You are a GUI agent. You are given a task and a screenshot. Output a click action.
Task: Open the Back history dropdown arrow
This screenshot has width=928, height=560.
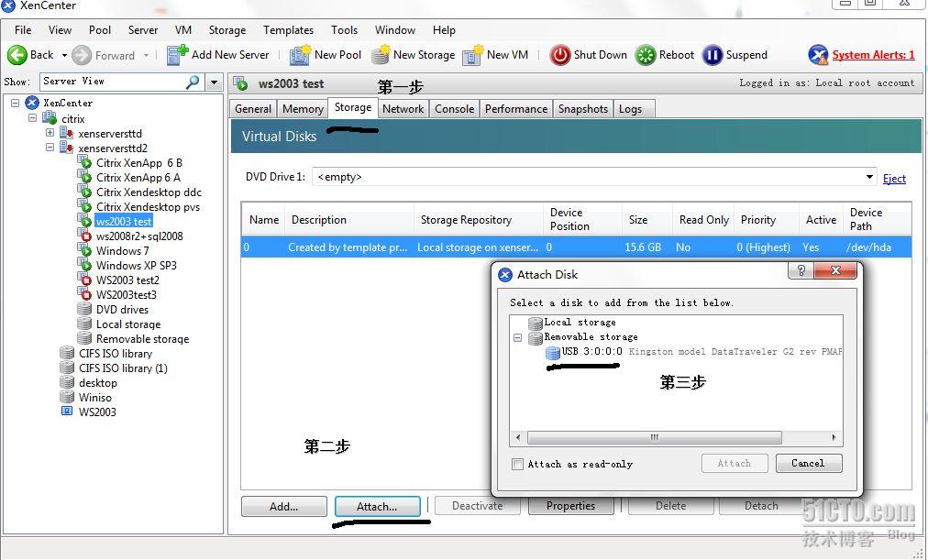tap(64, 55)
